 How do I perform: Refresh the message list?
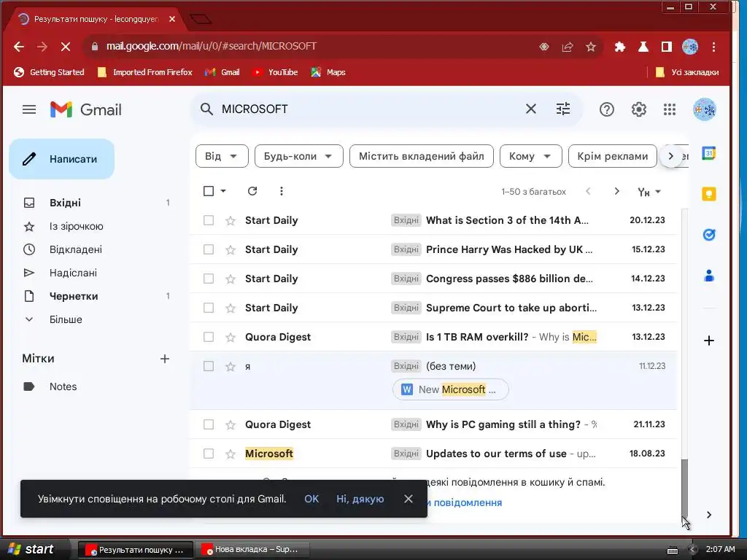click(252, 191)
